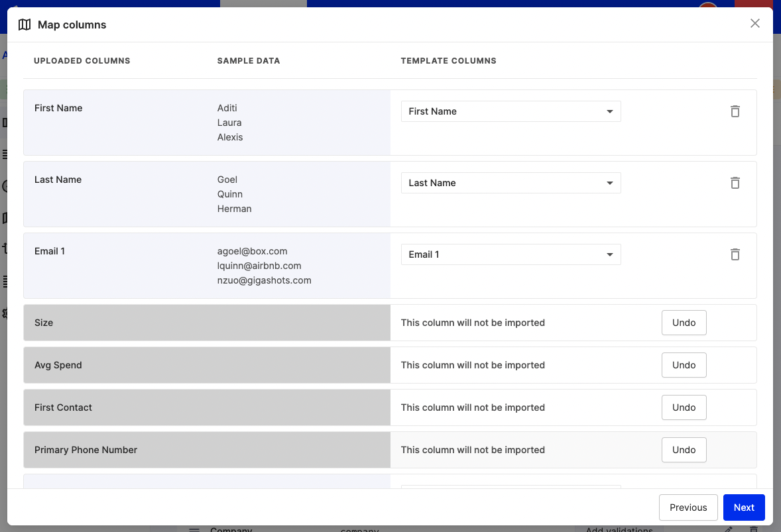Screen dimensions: 781x532
Task: Click the Map columns map icon
Action: (x=25, y=25)
